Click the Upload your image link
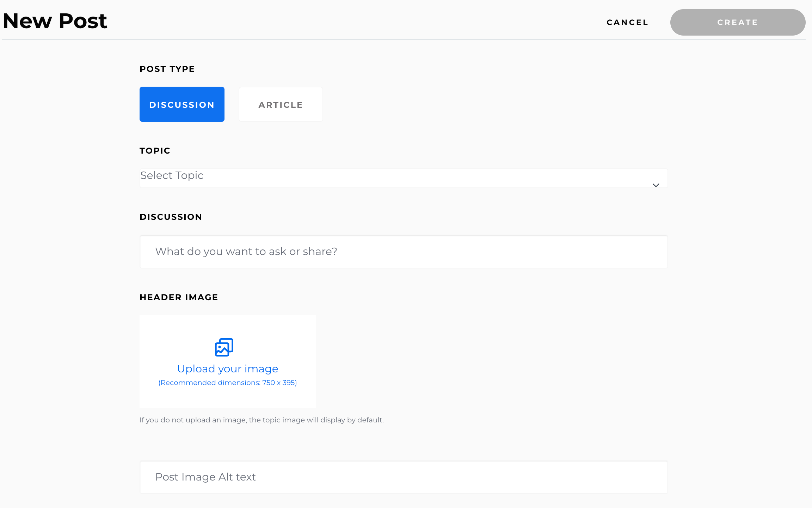The height and width of the screenshot is (508, 812). coord(228,368)
